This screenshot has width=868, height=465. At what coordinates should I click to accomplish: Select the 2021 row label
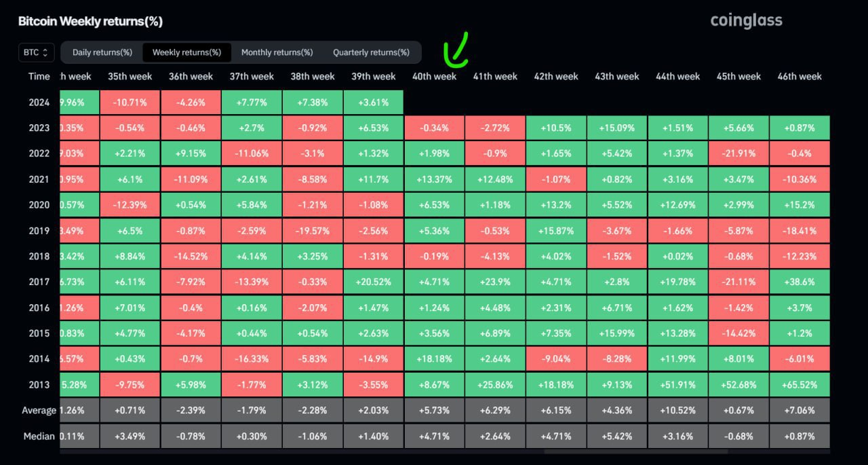(39, 179)
